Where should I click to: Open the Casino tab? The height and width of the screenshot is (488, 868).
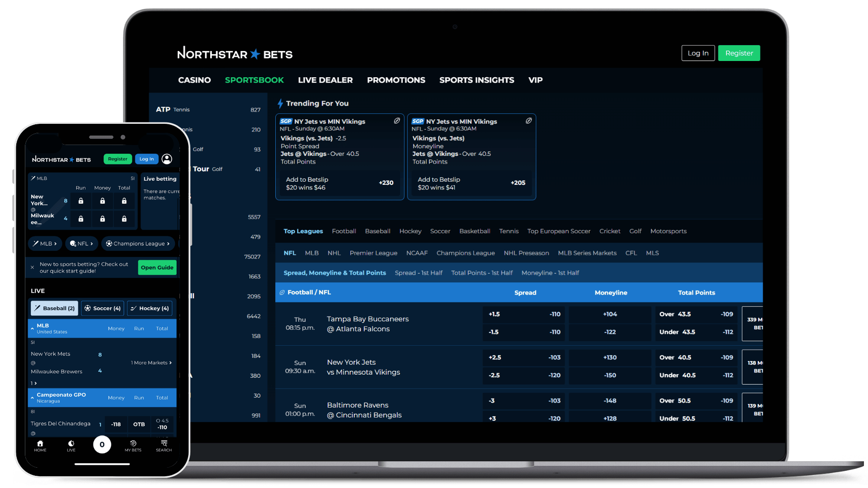point(194,80)
